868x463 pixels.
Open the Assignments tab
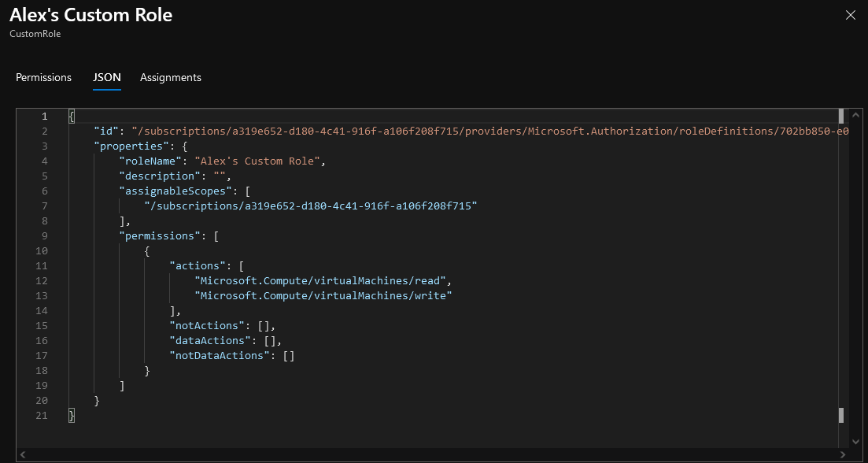click(171, 77)
